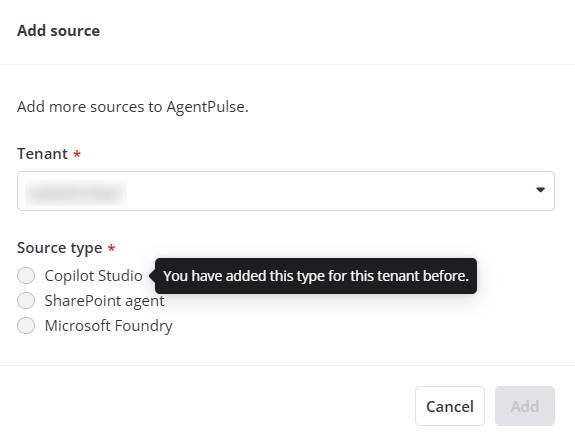
Task: Select the Copilot Studio radio button
Action: [26, 275]
